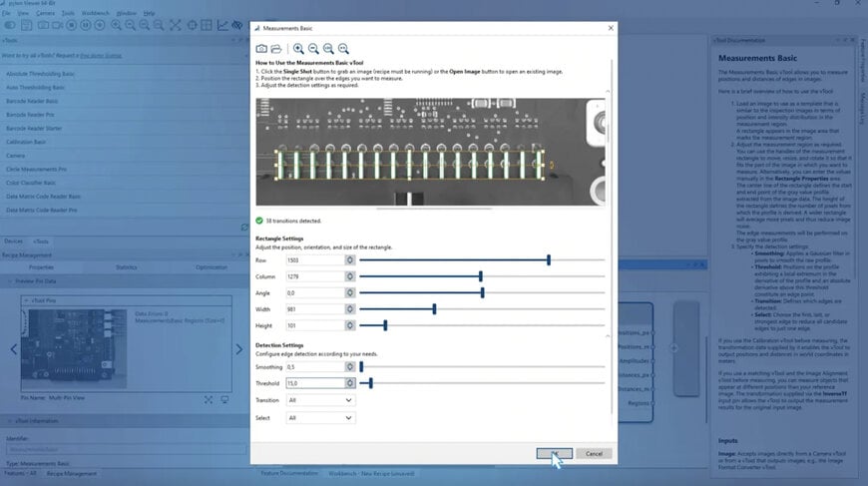
Task: Click the Column slider handle
Action: point(481,276)
